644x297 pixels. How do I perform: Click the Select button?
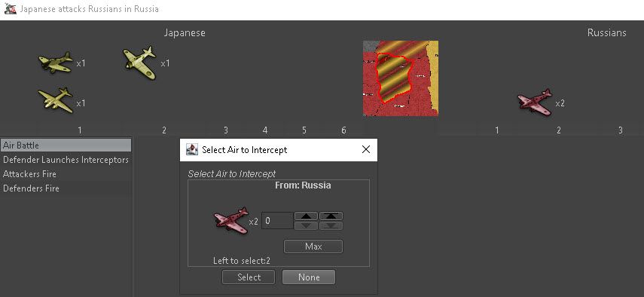(249, 277)
